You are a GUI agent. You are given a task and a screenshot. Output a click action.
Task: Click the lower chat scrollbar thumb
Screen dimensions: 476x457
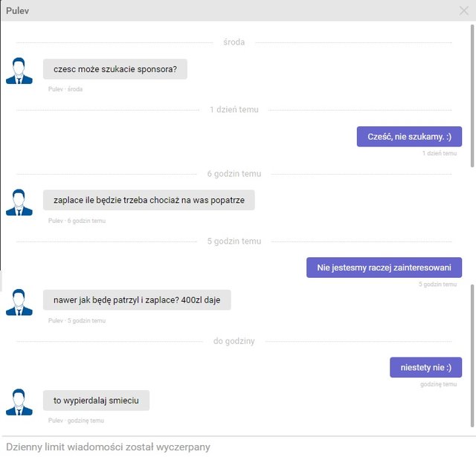472,357
